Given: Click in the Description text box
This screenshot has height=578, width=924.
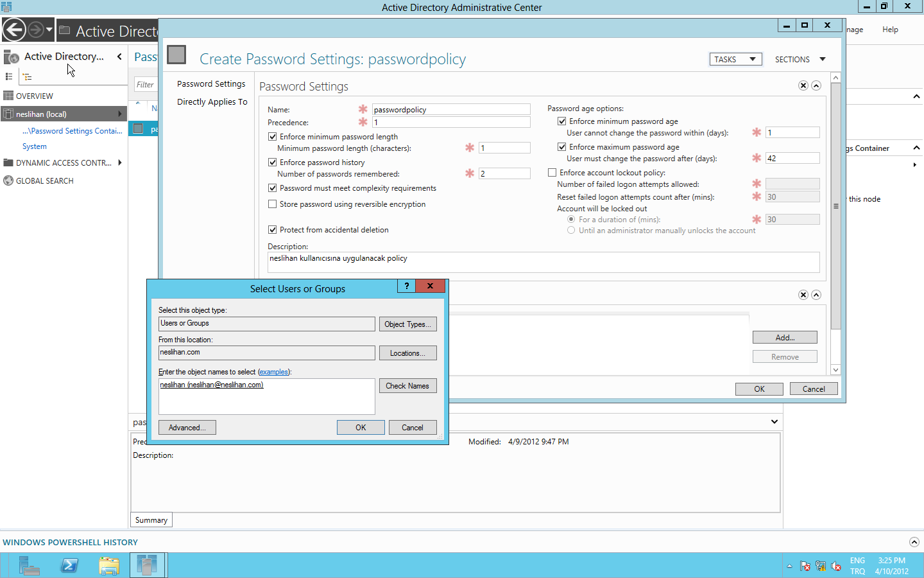Looking at the screenshot, I should 543,262.
